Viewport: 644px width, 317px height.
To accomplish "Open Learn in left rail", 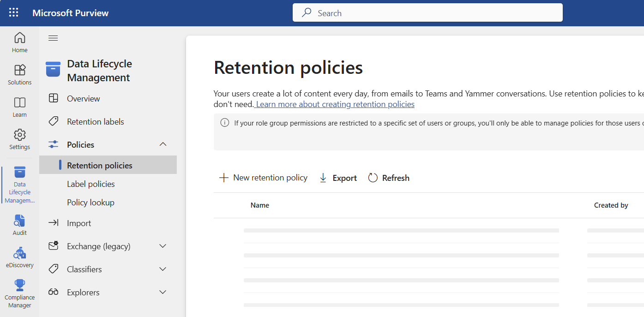I will click(20, 107).
